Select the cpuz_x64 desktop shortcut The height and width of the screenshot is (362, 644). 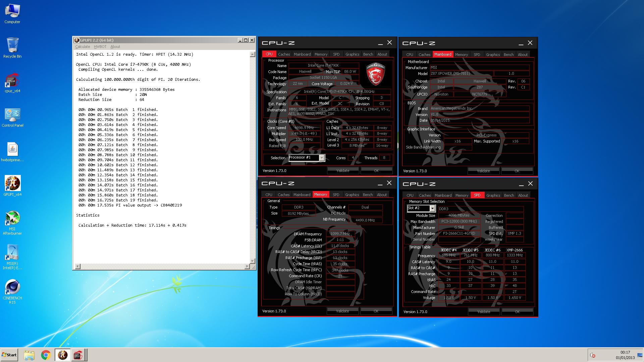[12, 82]
